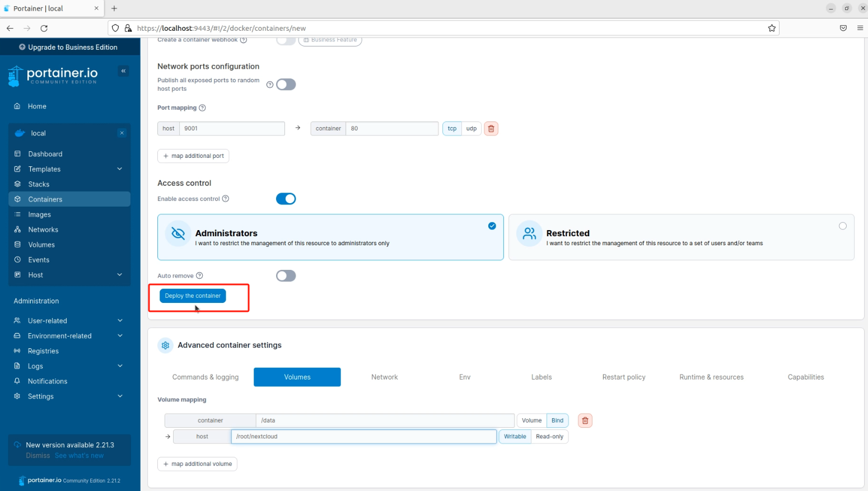
Task: Open the Env tab
Action: coord(465,377)
